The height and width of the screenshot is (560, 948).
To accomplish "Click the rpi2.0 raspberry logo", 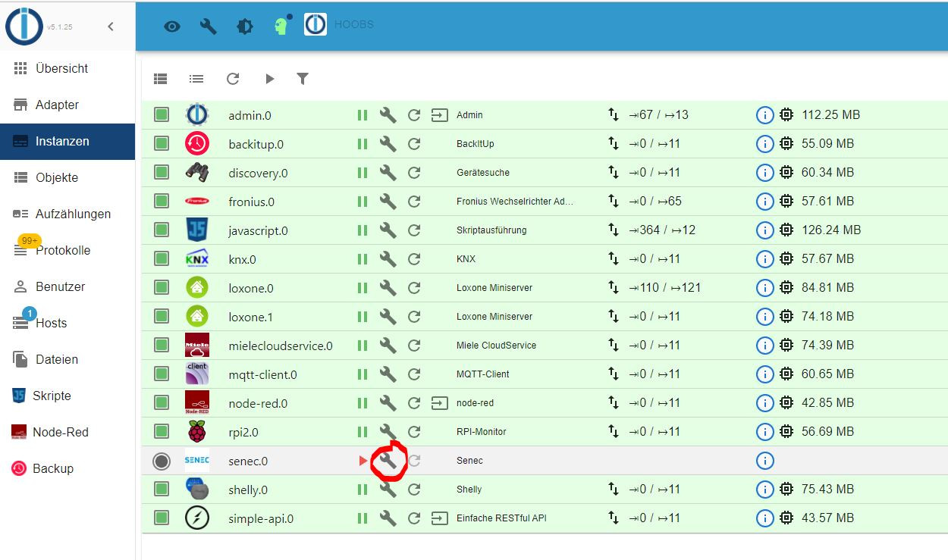I will [x=197, y=432].
